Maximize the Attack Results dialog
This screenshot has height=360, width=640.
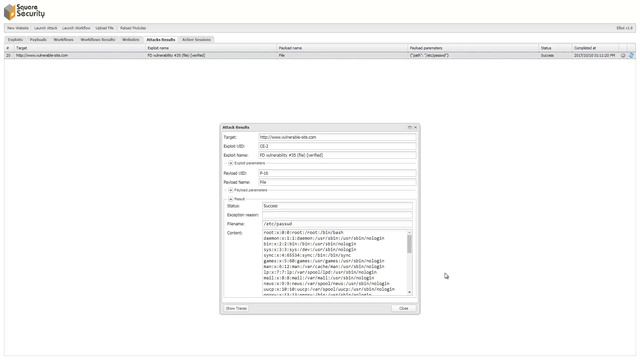[410, 127]
